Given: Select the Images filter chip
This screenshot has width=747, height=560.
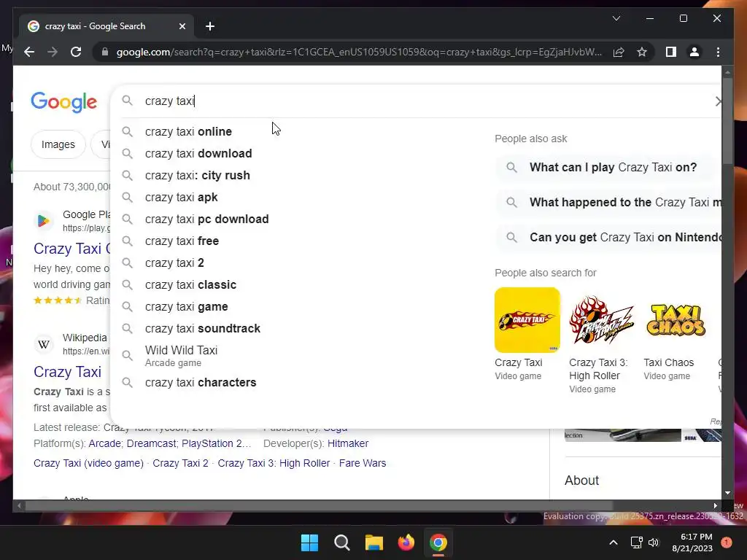Looking at the screenshot, I should 58,144.
